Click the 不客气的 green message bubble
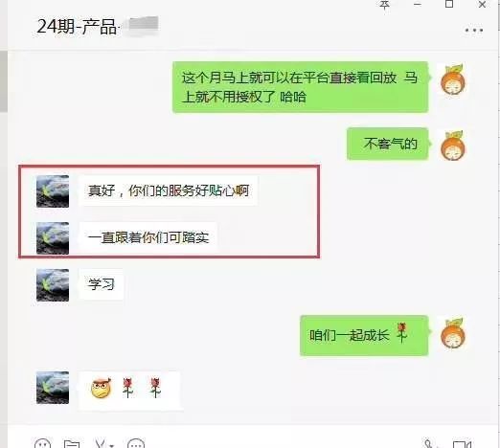 click(388, 144)
